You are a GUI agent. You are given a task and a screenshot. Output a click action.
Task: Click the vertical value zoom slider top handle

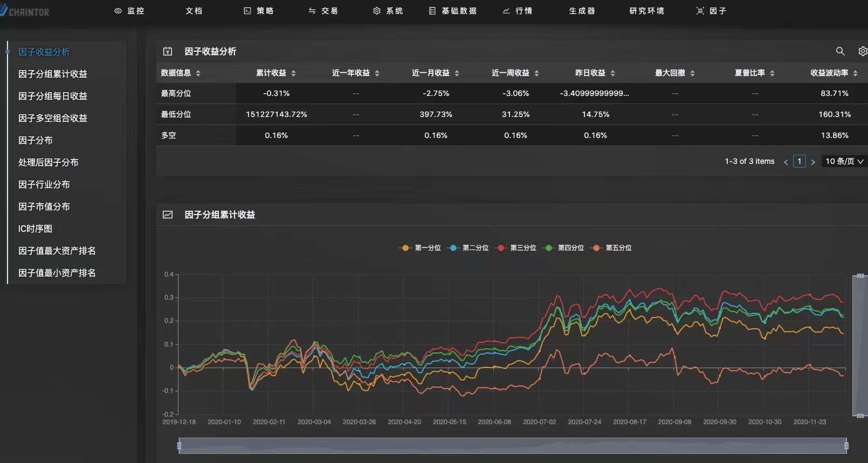pos(860,276)
